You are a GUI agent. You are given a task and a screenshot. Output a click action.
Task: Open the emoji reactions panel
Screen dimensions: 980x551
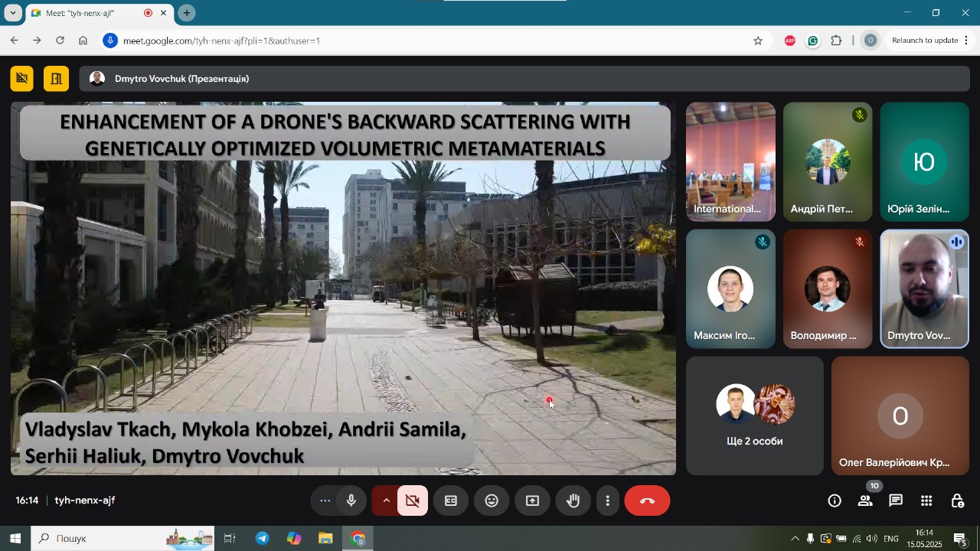point(492,500)
